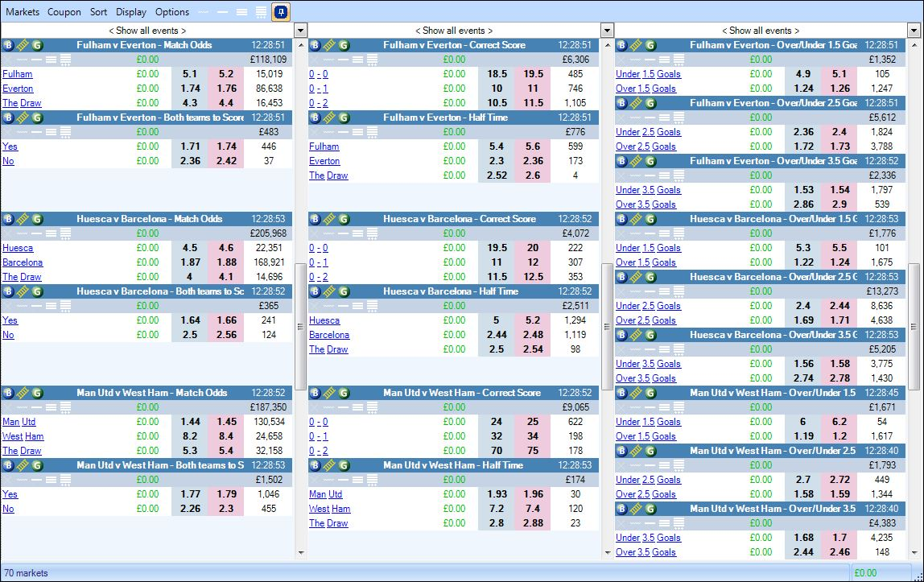
Task: Click the single thick line icon under Man Utd v West Ham Match Odds
Action: pyautogui.click(x=36, y=407)
